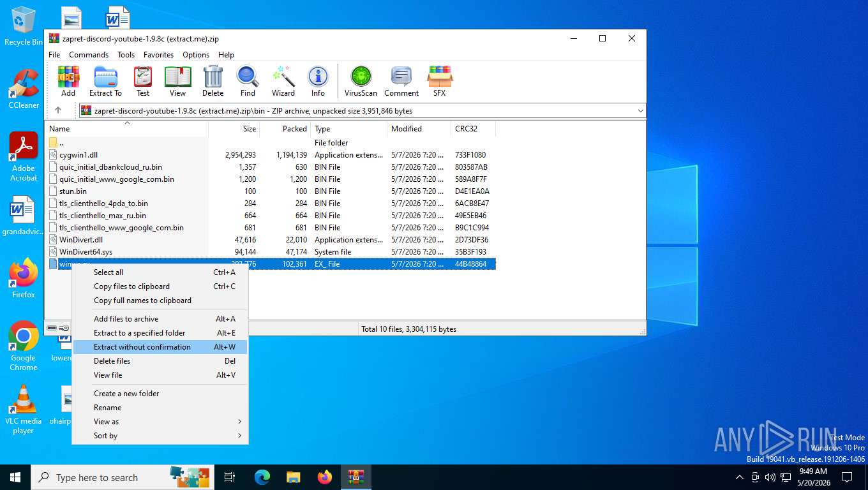Choose Extract without confirmation
868x490 pixels.
point(160,347)
